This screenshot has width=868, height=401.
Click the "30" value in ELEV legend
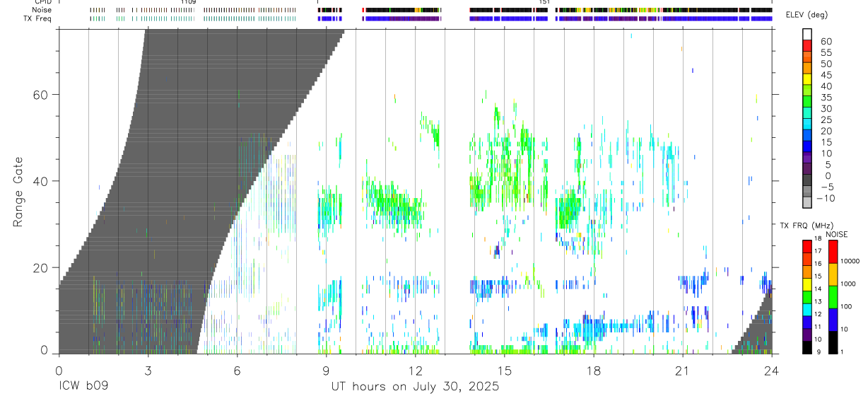point(826,108)
